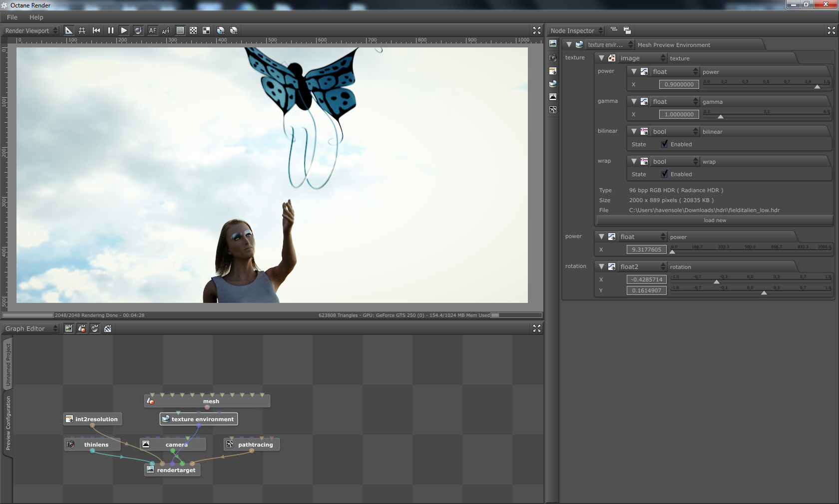
Task: Maximize the Node Inspector panel
Action: coord(832,30)
